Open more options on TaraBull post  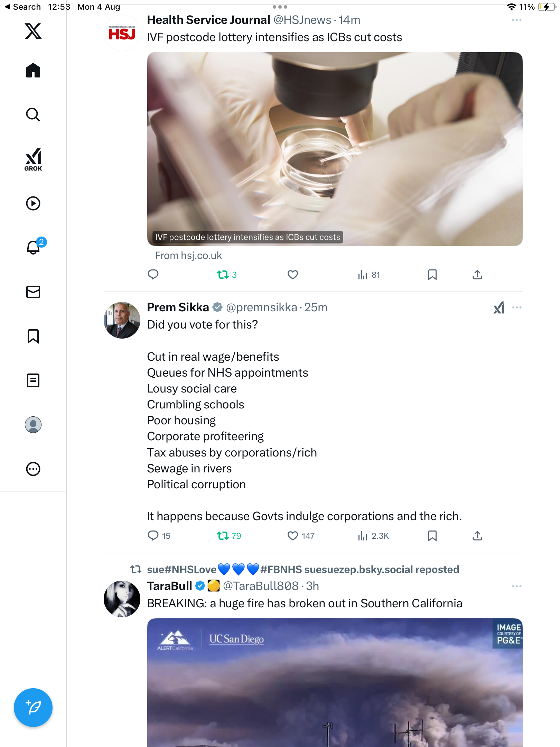(516, 586)
